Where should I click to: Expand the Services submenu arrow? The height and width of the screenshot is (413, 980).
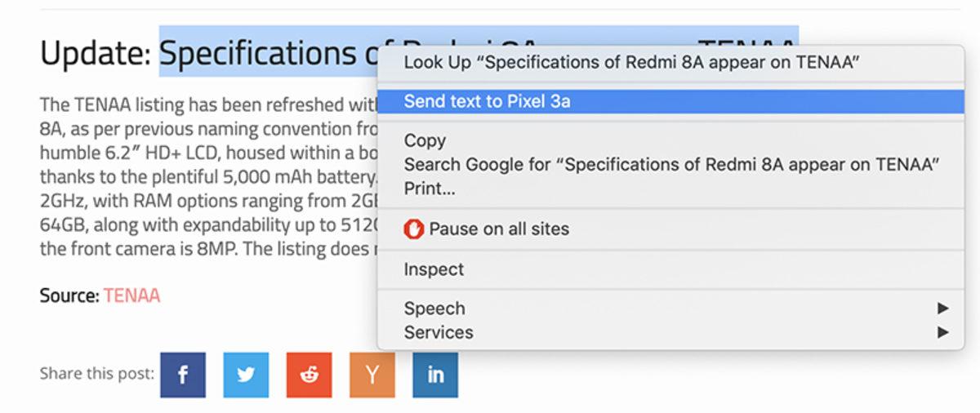(x=942, y=332)
